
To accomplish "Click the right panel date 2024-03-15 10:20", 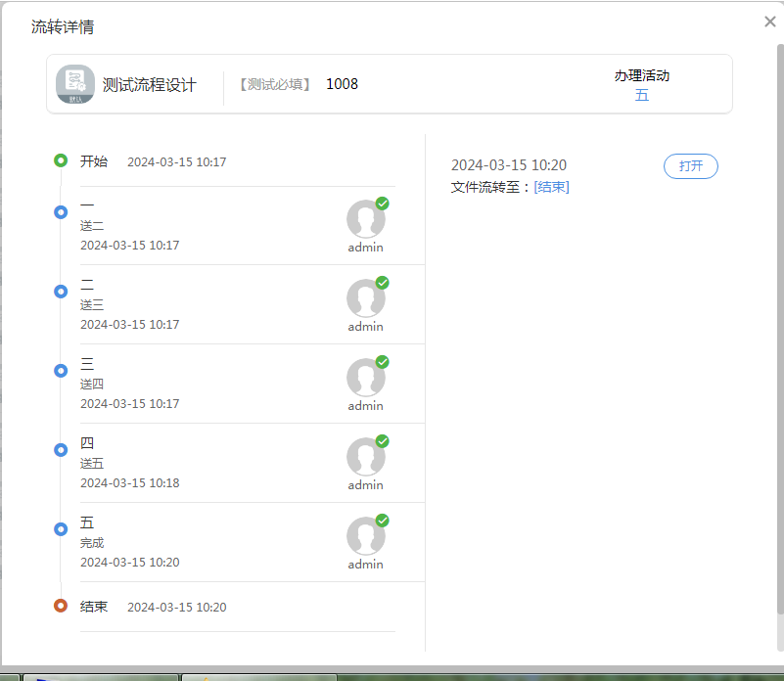I will pyautogui.click(x=509, y=165).
